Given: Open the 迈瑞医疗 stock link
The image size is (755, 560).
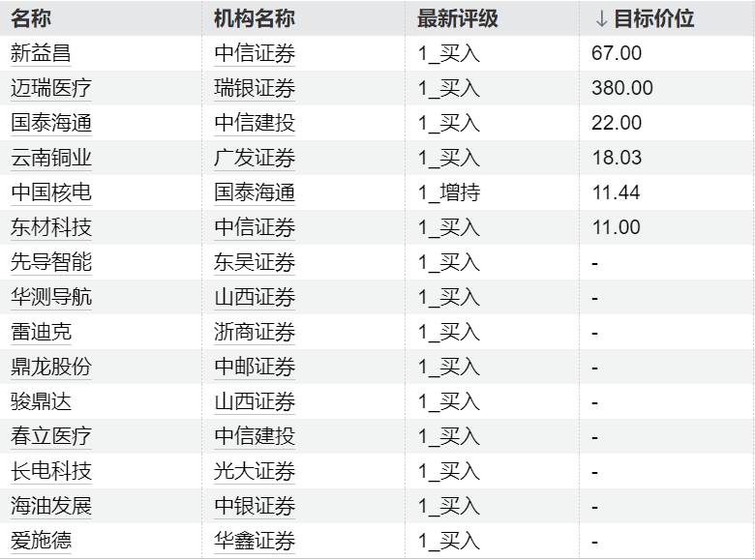Looking at the screenshot, I should 51,88.
